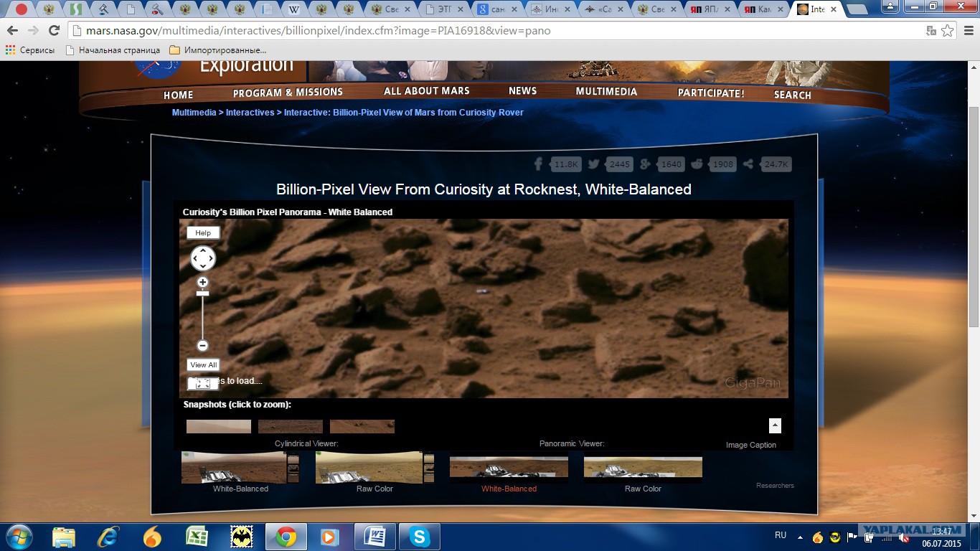Click the page vertical scrollbar

click(974, 215)
